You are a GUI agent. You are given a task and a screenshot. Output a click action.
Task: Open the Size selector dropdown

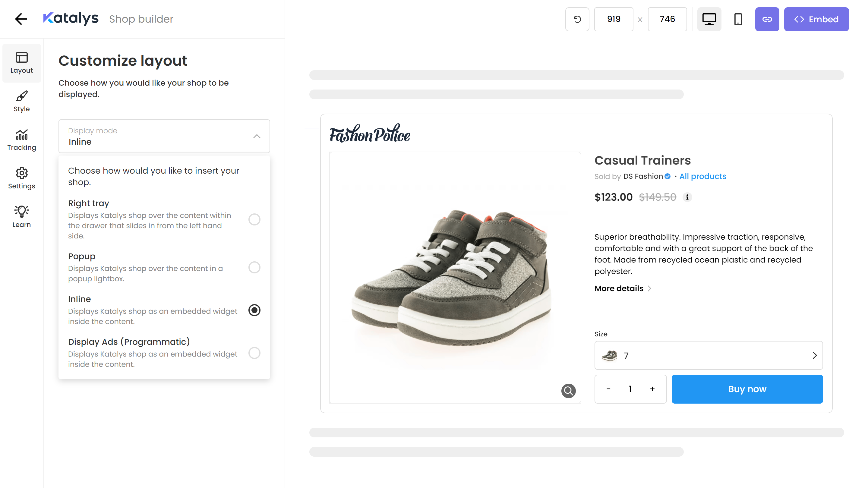pos(708,355)
